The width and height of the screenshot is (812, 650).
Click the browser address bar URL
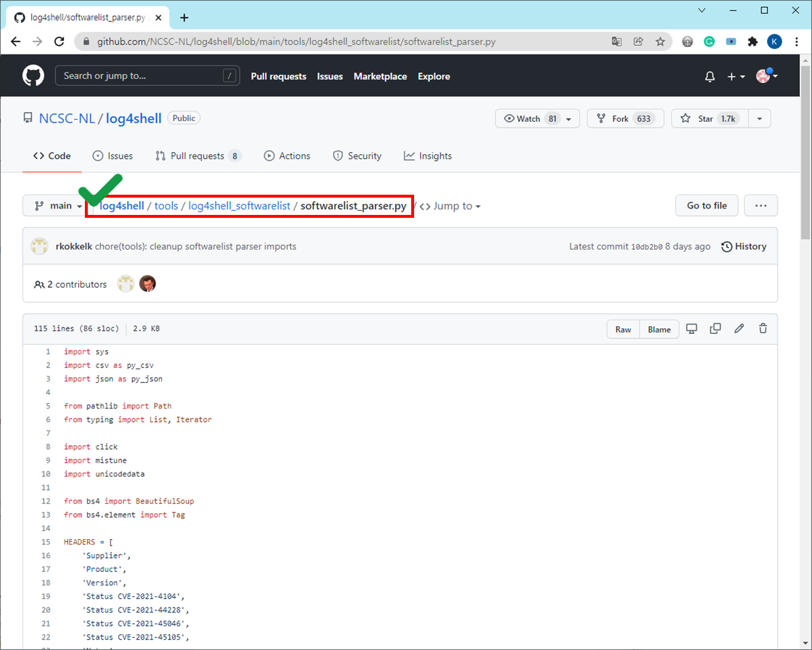click(296, 42)
